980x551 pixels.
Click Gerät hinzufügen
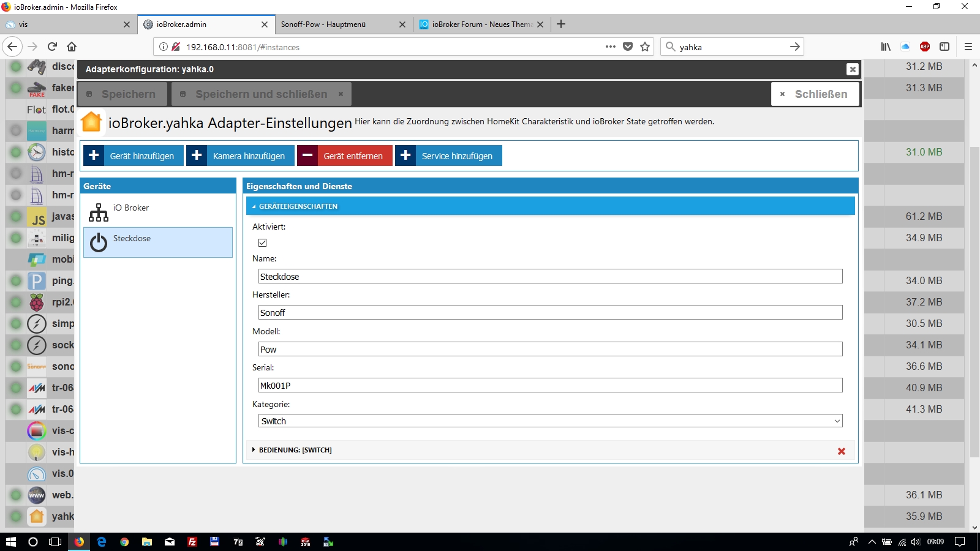click(134, 156)
